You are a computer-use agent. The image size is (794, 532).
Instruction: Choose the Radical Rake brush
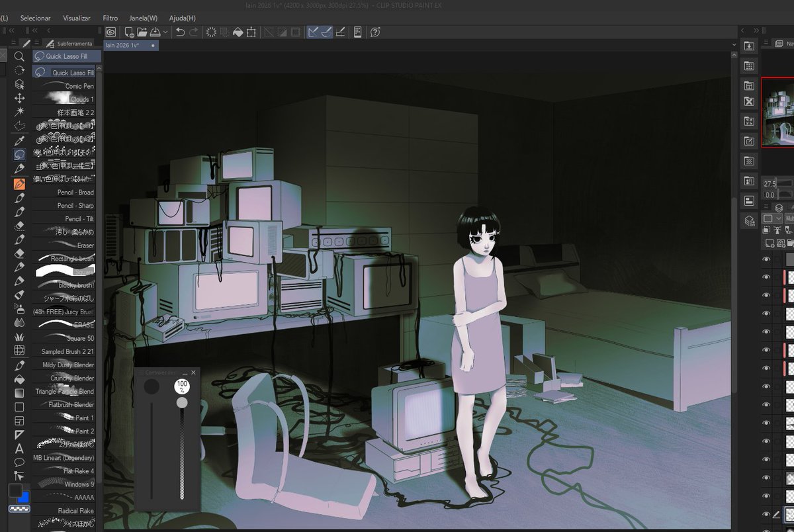click(x=64, y=511)
